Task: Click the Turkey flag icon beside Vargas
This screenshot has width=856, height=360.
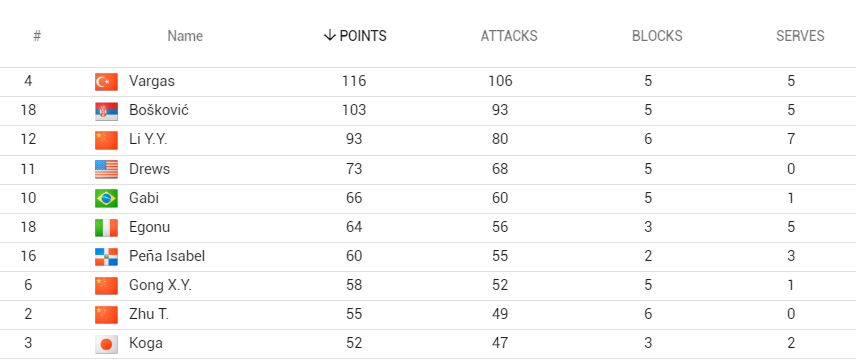Action: (106, 82)
